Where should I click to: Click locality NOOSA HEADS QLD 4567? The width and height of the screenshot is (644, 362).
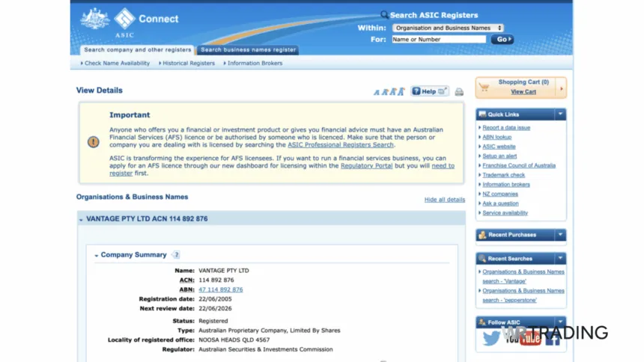pyautogui.click(x=234, y=340)
